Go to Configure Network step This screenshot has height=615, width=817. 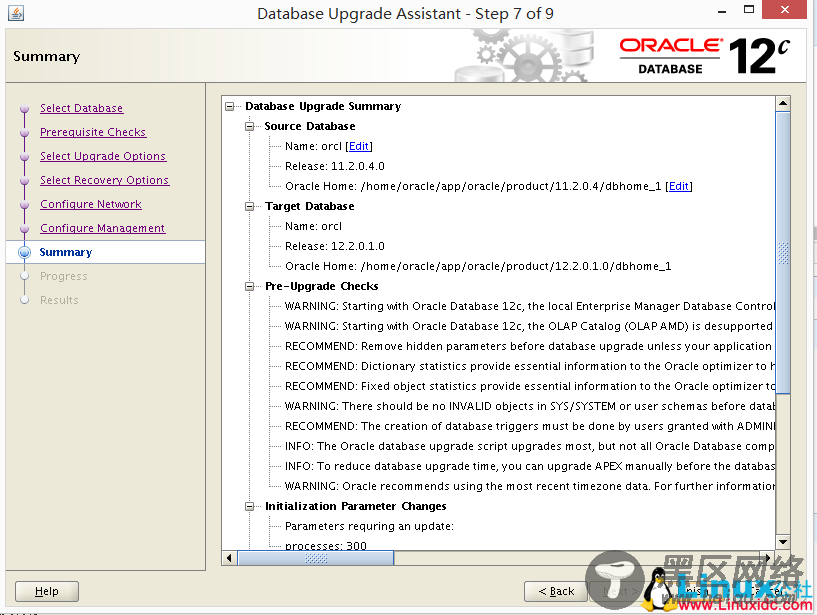[91, 204]
